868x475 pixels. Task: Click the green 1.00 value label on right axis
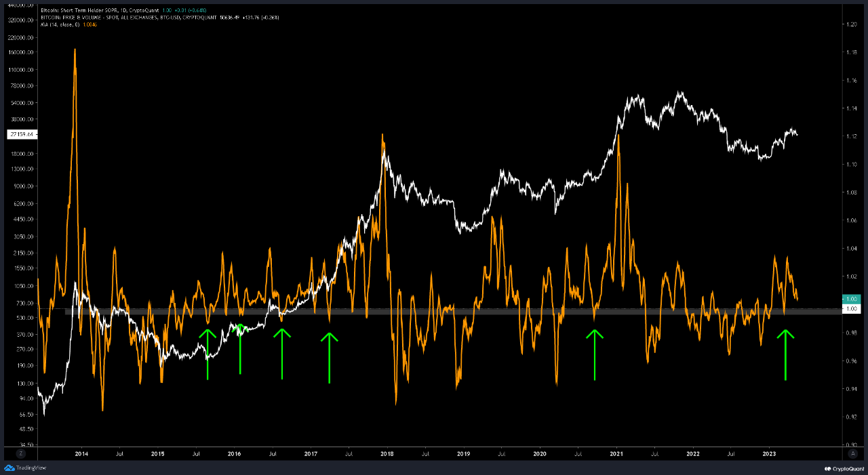850,299
